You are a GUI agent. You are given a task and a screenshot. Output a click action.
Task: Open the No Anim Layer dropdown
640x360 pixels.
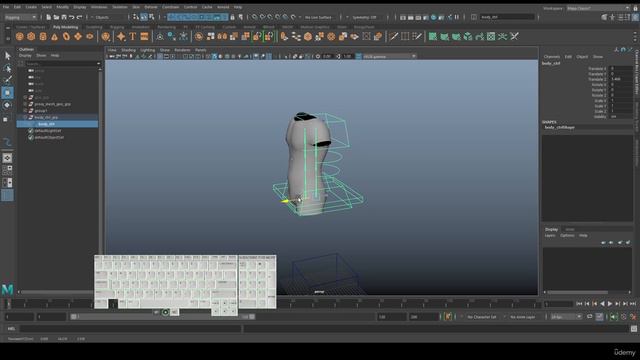pyautogui.click(x=524, y=317)
